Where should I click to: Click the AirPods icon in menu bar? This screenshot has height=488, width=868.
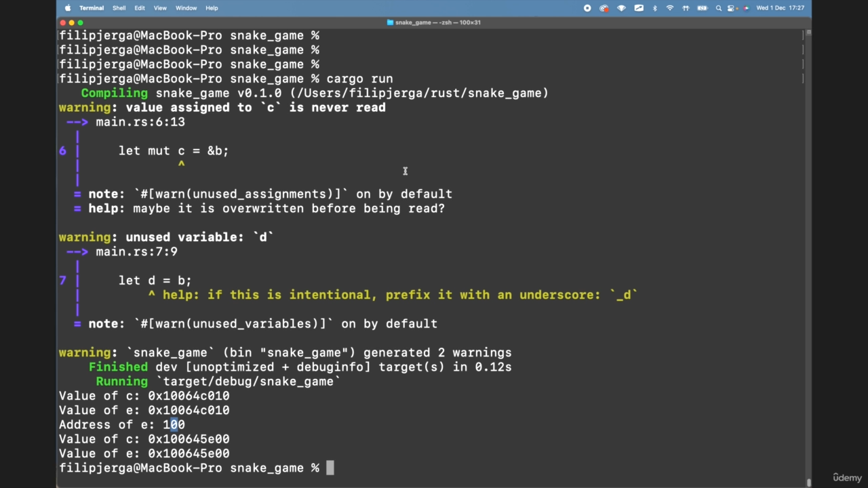686,8
